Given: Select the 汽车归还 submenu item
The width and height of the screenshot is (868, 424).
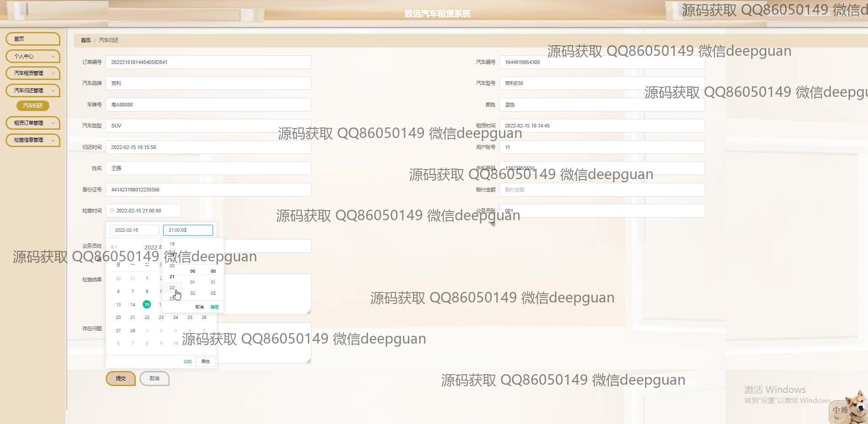Looking at the screenshot, I should tap(33, 106).
